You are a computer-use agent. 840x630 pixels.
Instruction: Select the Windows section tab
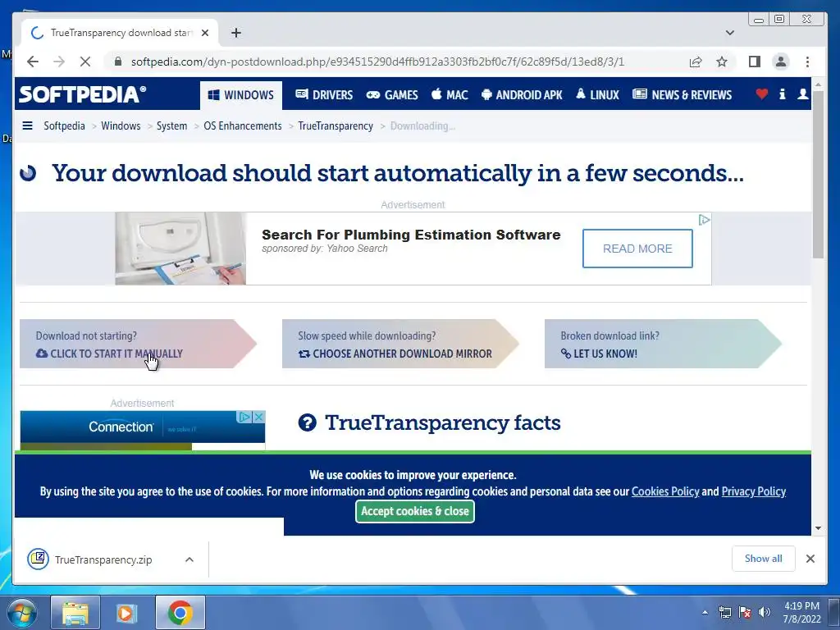click(241, 95)
